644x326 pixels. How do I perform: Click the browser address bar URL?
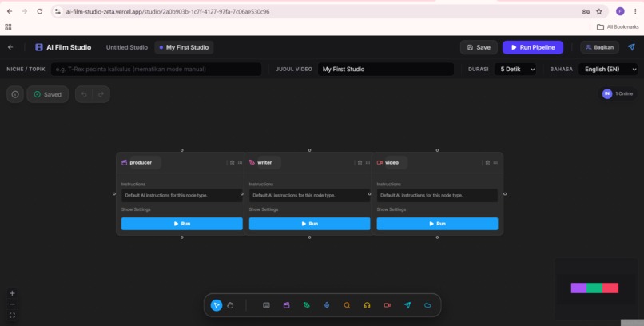pos(168,11)
